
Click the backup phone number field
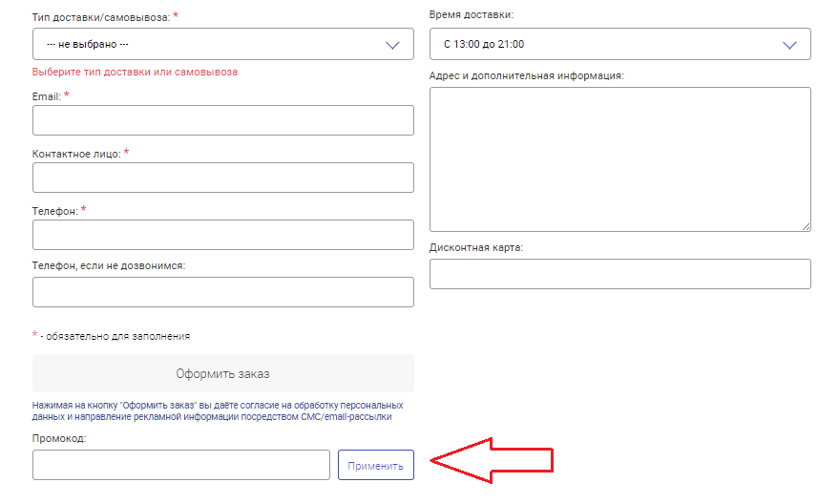click(x=222, y=292)
